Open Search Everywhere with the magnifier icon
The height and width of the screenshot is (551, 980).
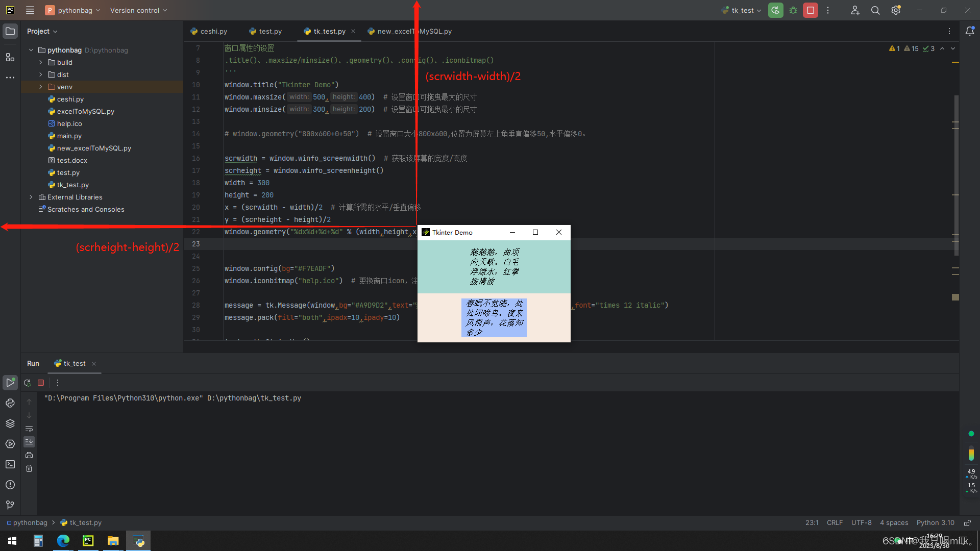point(875,10)
